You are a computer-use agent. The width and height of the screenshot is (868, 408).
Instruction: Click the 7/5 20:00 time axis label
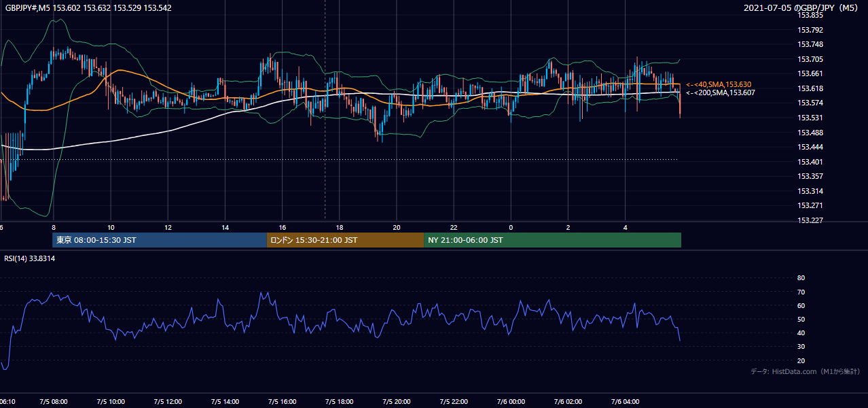(x=397, y=401)
